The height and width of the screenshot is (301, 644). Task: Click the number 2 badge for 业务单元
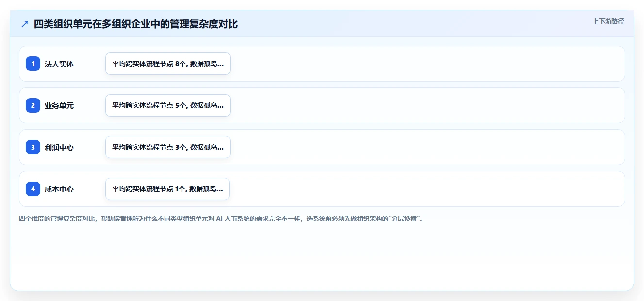pos(33,105)
